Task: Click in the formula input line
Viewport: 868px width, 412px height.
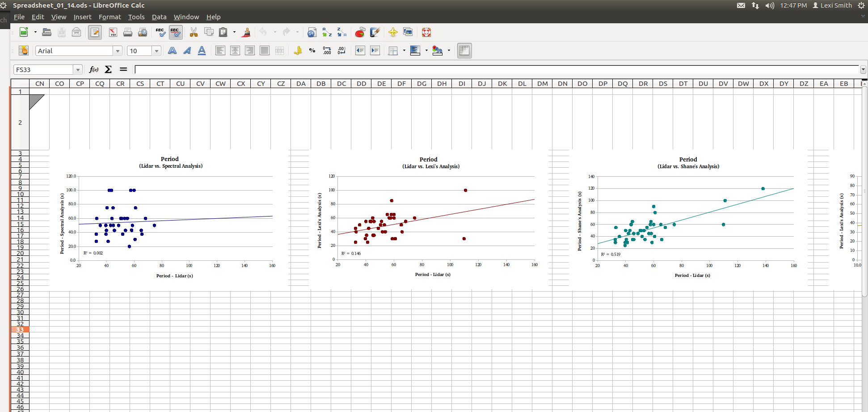Action: 497,69
